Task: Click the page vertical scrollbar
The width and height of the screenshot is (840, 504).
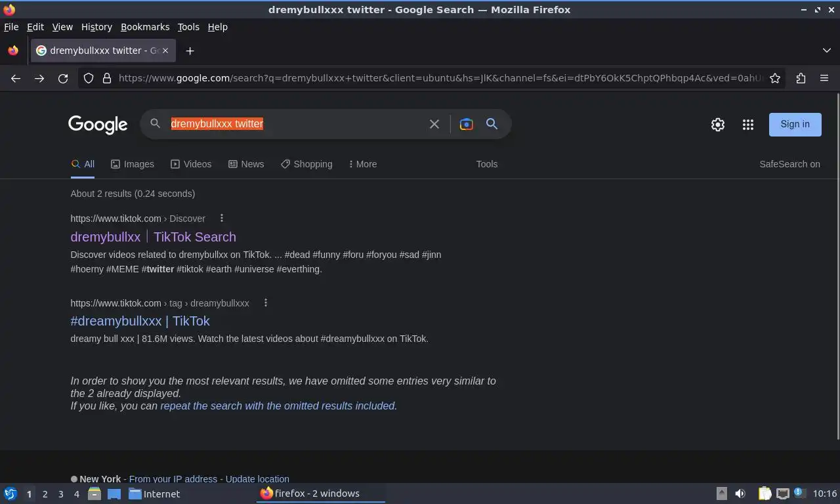Action: (837, 266)
